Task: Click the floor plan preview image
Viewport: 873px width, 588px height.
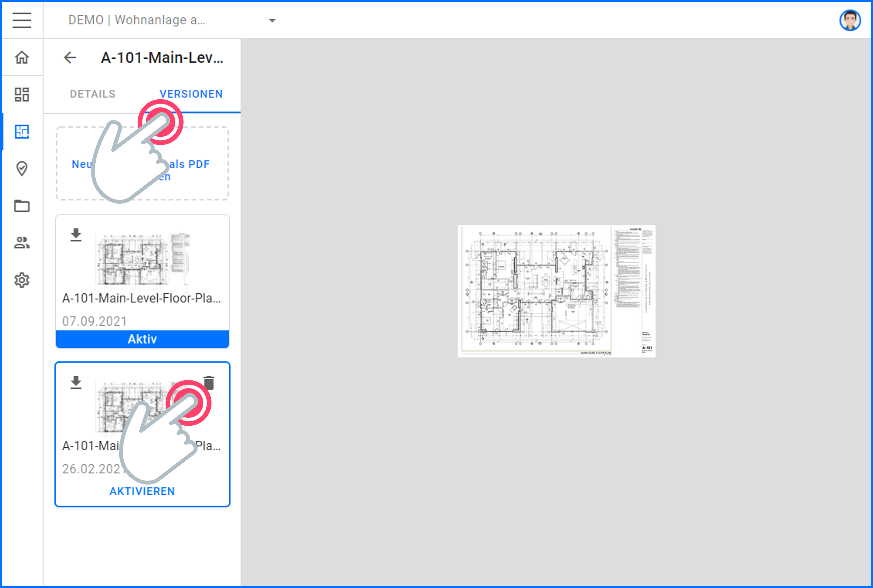Action: click(x=556, y=291)
